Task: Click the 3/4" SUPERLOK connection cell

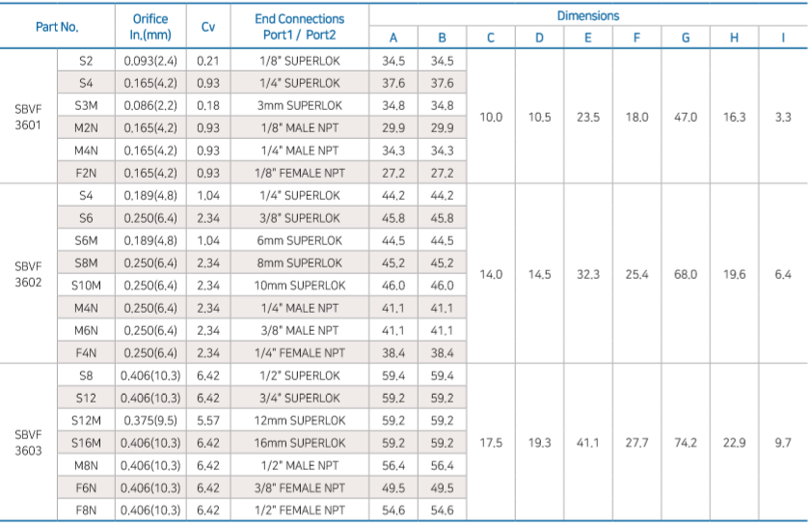Action: 299,398
